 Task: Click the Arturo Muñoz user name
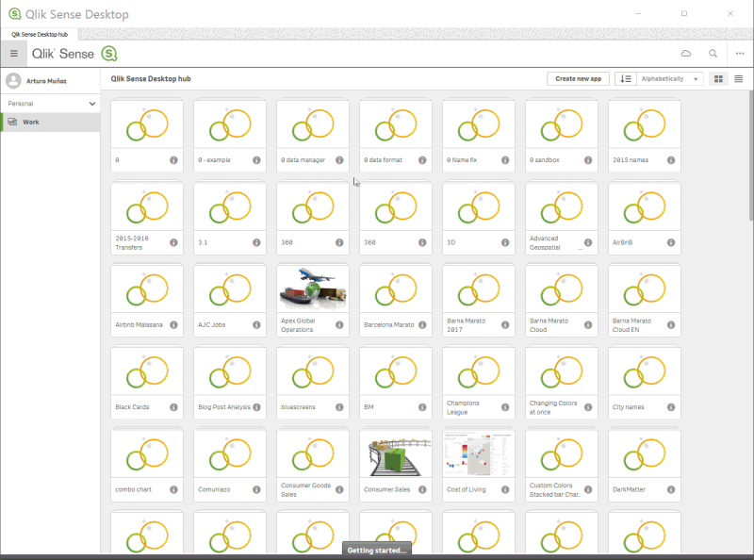46,81
